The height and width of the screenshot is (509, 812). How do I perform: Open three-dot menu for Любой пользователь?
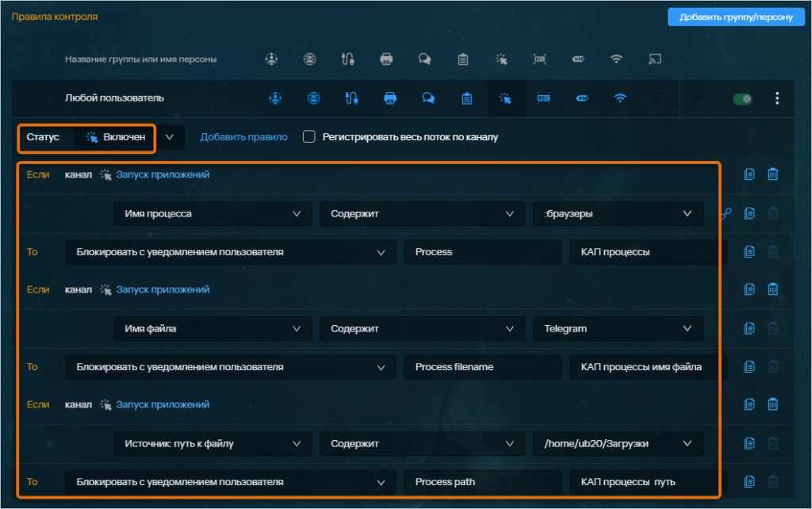click(x=777, y=98)
